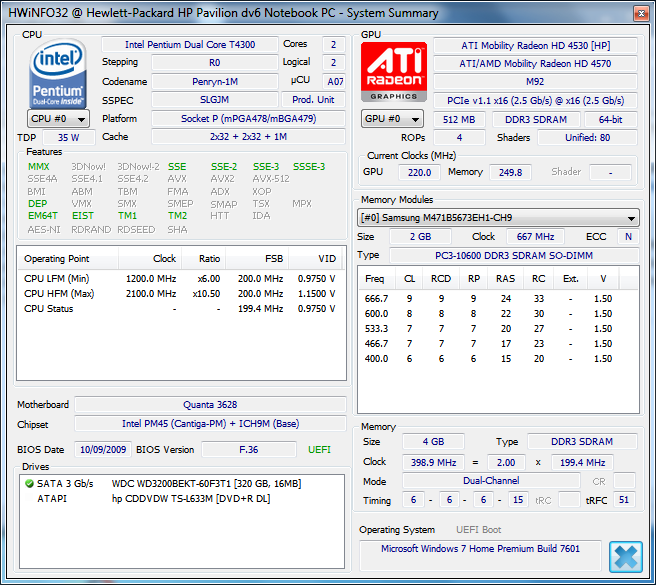Click the ATI Mobility Radeon HD 4530 [HP] field
Viewport: 656px width, 588px height.
click(x=536, y=46)
